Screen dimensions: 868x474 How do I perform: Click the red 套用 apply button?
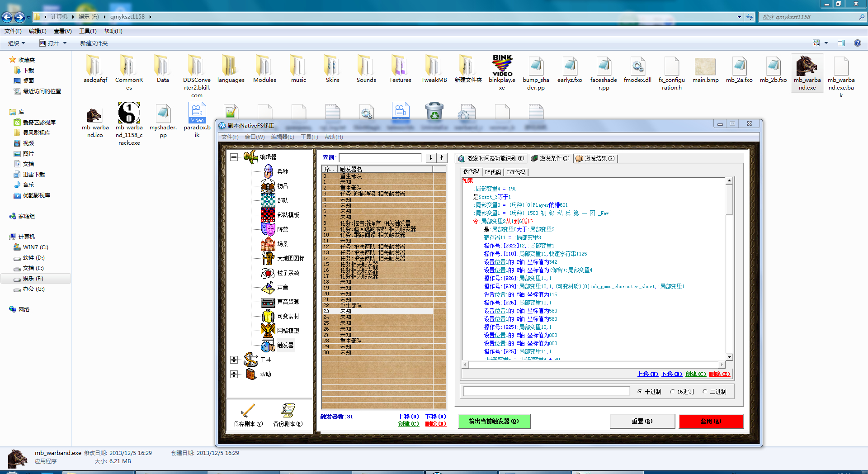[711, 421]
